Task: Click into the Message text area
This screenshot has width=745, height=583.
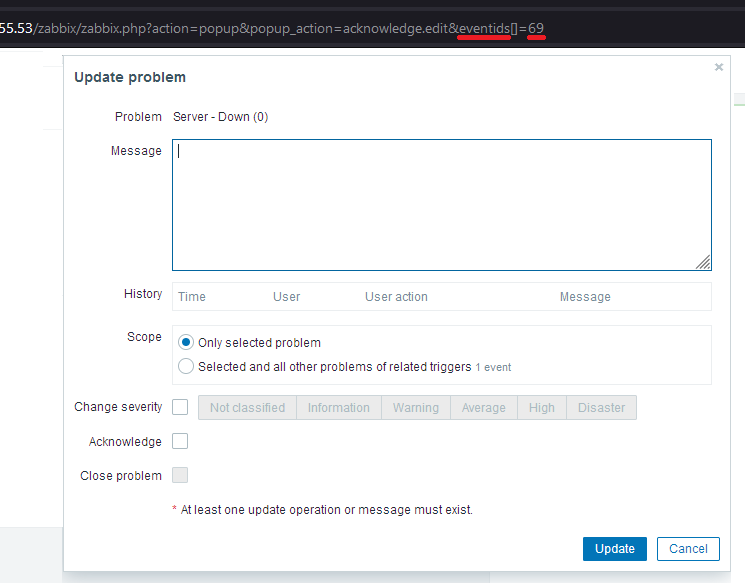Action: tap(441, 205)
